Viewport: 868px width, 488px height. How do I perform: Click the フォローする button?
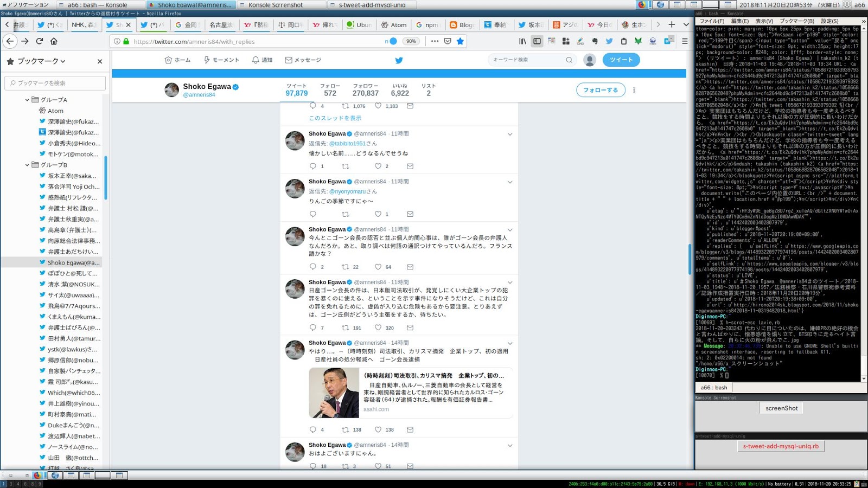[601, 90]
